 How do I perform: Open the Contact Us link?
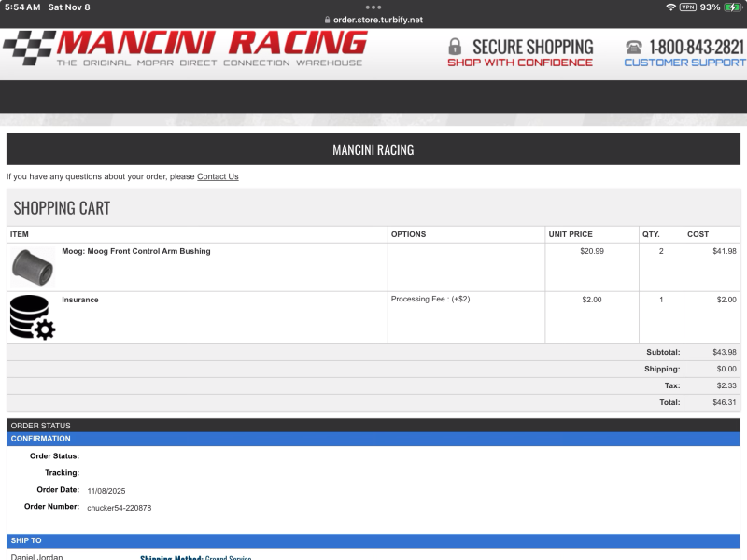pyautogui.click(x=218, y=176)
